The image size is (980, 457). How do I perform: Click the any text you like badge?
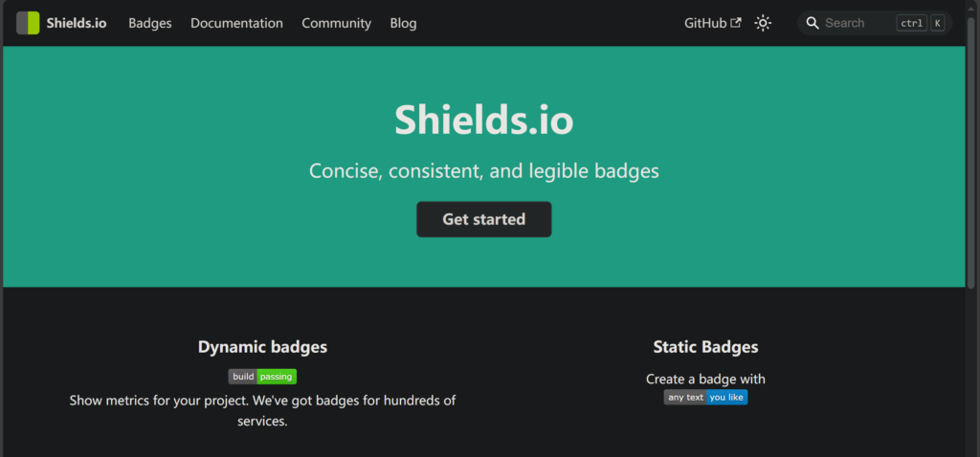tap(705, 397)
